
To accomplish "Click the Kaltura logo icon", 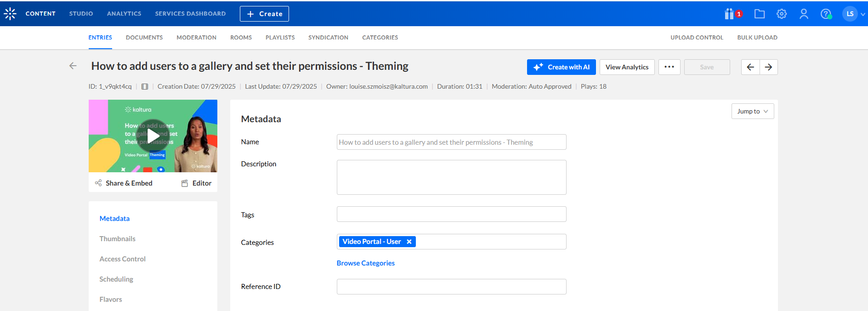I will tap(10, 14).
